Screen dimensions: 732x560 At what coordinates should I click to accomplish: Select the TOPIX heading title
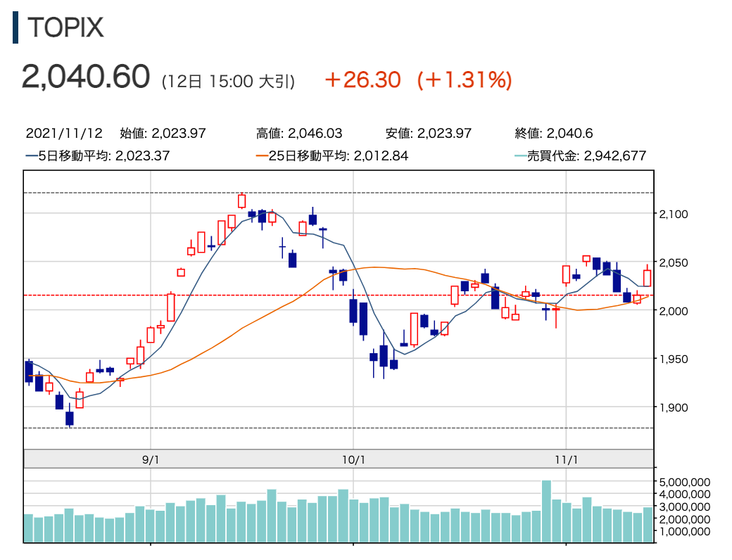[65, 27]
